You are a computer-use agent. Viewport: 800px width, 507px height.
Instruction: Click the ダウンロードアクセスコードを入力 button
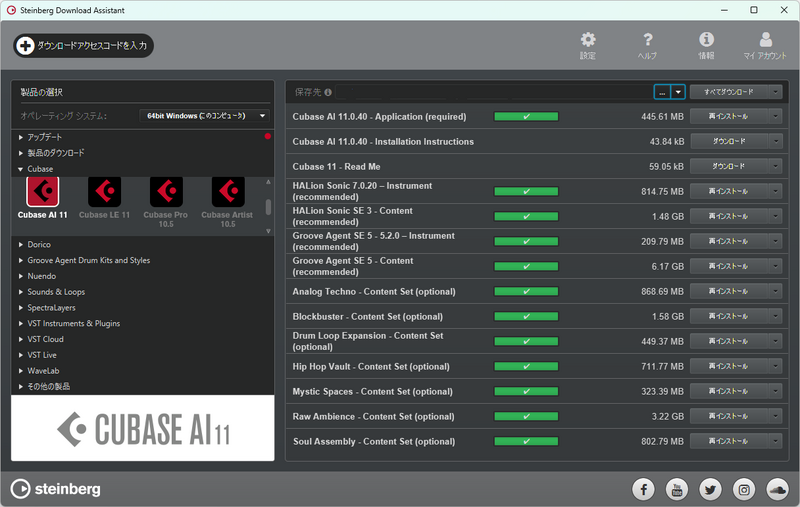[x=83, y=45]
